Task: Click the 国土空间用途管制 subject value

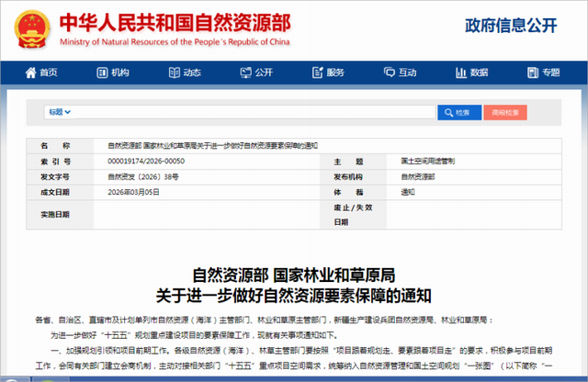Action: pos(428,162)
